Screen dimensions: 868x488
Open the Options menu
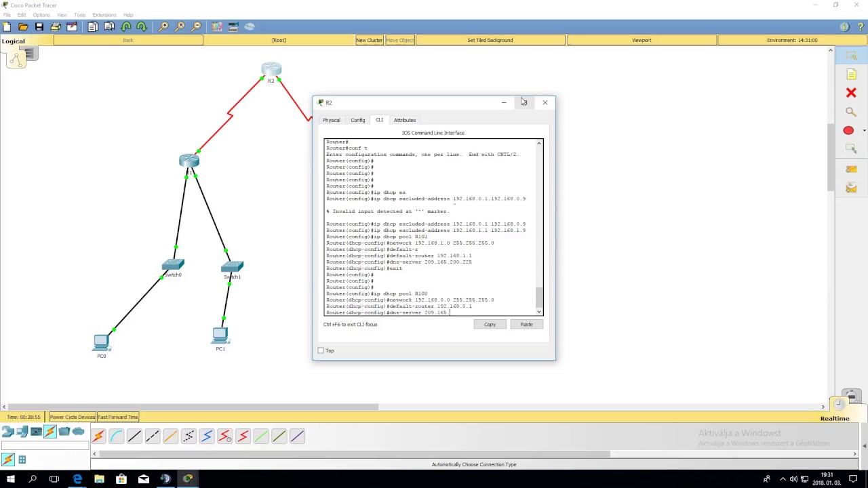(x=41, y=15)
